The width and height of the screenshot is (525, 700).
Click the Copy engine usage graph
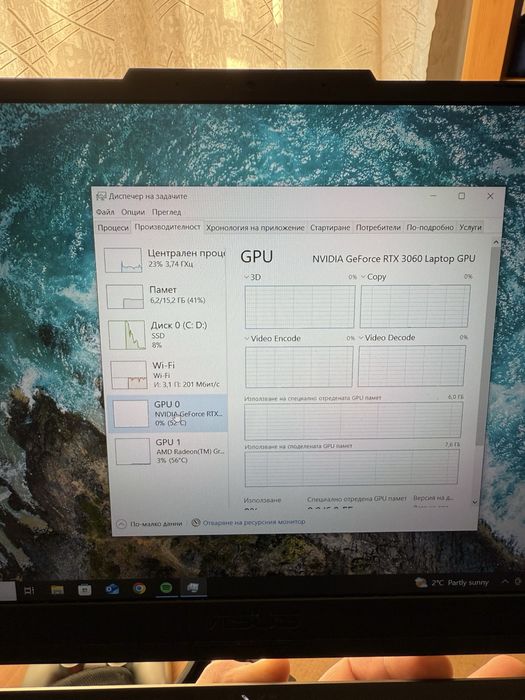tap(415, 306)
